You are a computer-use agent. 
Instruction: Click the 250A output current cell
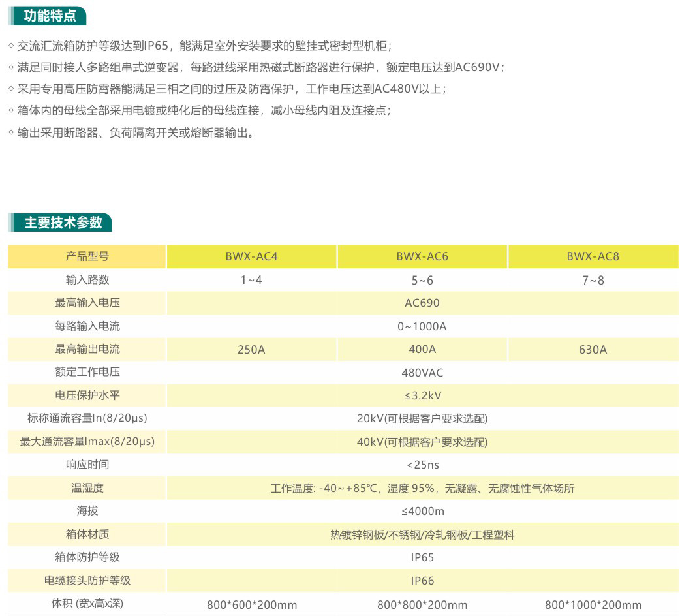click(x=251, y=349)
